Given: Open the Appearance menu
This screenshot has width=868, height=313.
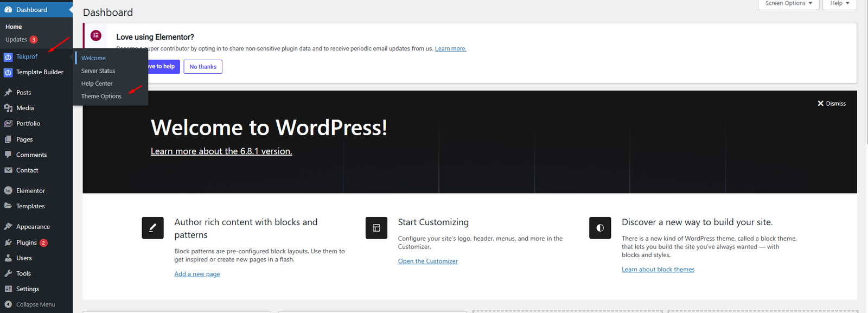Looking at the screenshot, I should (33, 227).
